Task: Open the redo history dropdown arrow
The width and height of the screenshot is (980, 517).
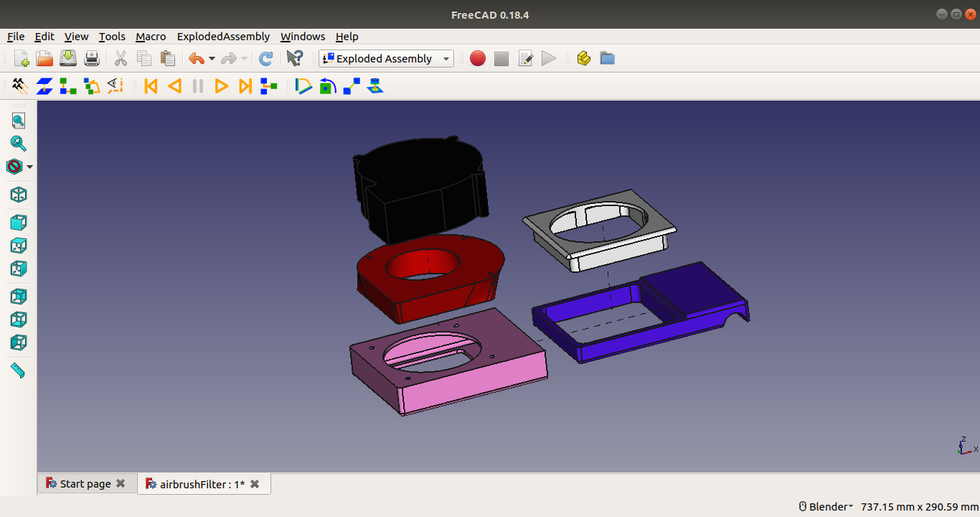Action: 244,59
